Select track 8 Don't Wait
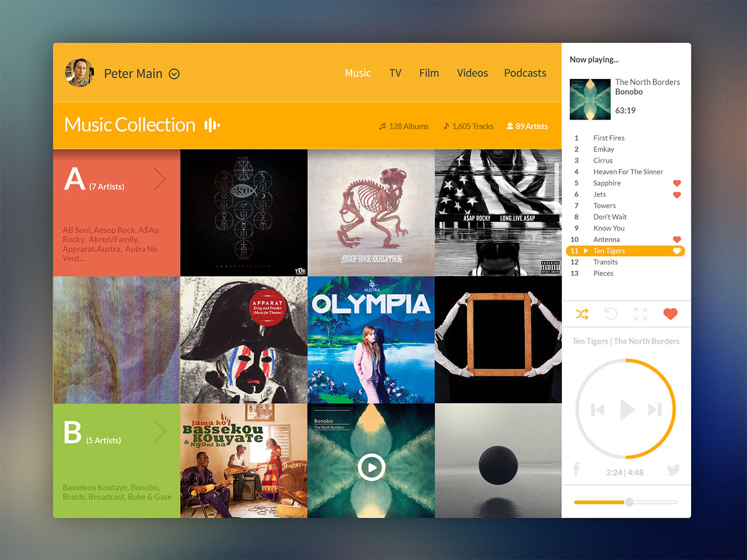The image size is (747, 560). pos(625,217)
